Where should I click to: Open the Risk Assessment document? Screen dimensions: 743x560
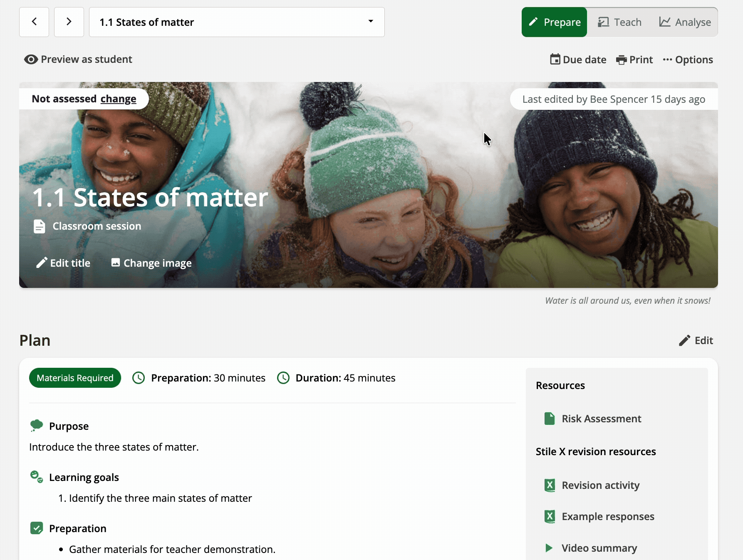click(601, 419)
